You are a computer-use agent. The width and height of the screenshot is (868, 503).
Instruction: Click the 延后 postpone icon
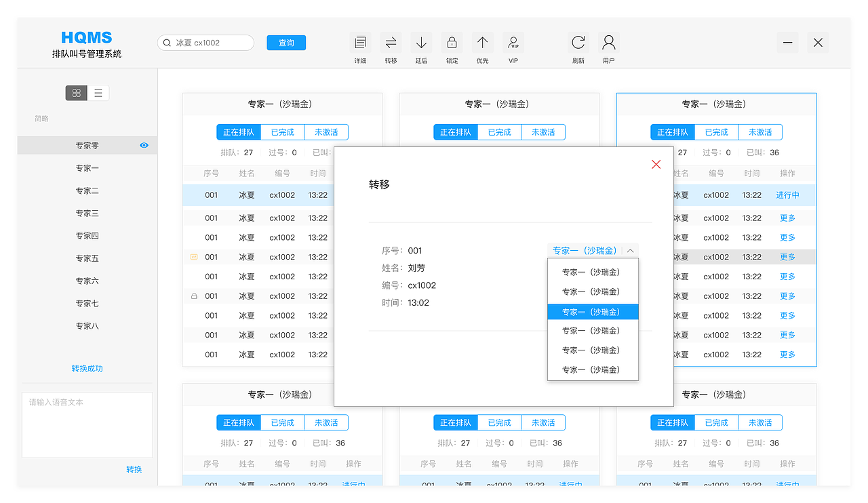click(421, 42)
